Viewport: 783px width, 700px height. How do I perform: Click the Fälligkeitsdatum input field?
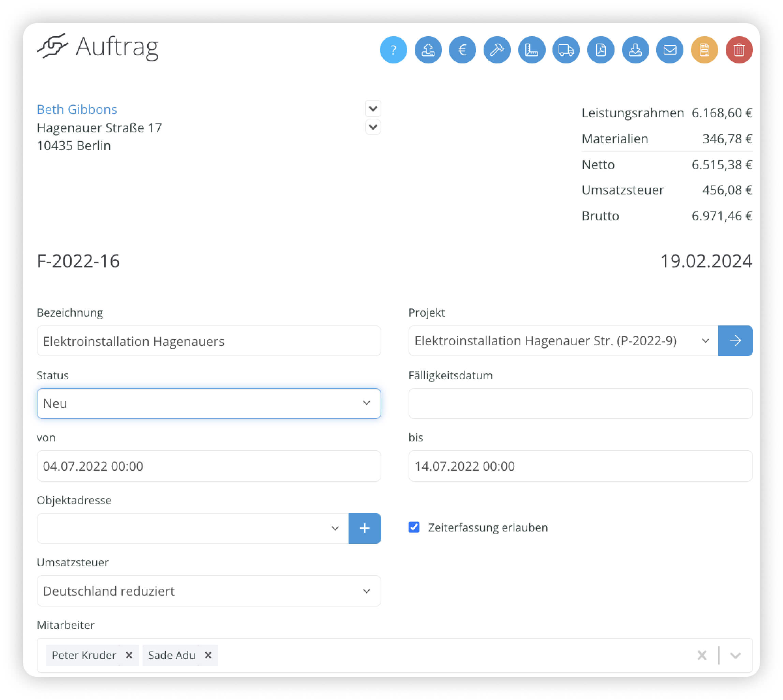click(580, 403)
